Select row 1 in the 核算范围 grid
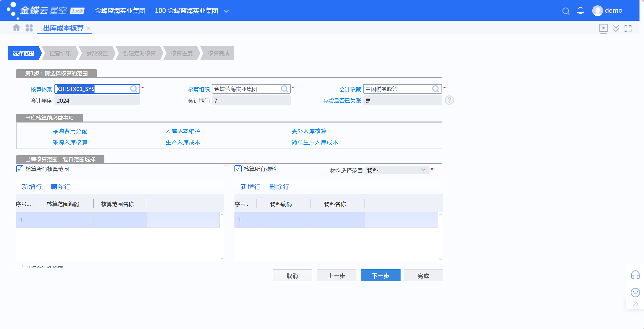 (x=117, y=220)
